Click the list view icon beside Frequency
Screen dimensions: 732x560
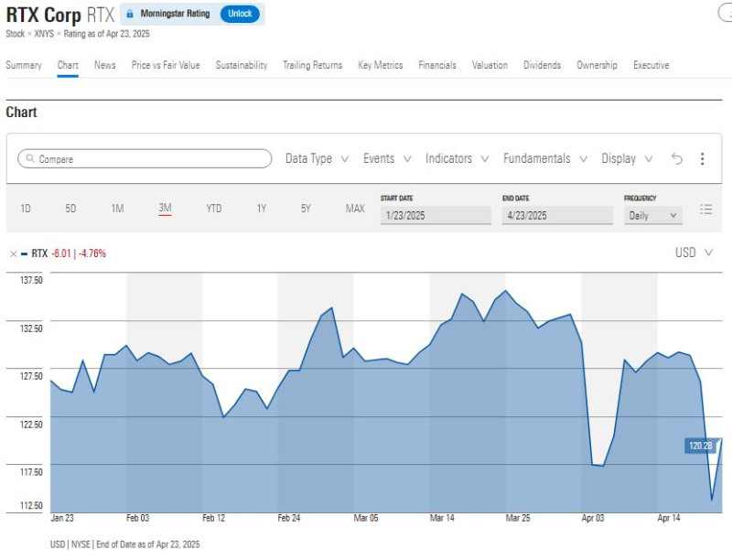coord(705,210)
